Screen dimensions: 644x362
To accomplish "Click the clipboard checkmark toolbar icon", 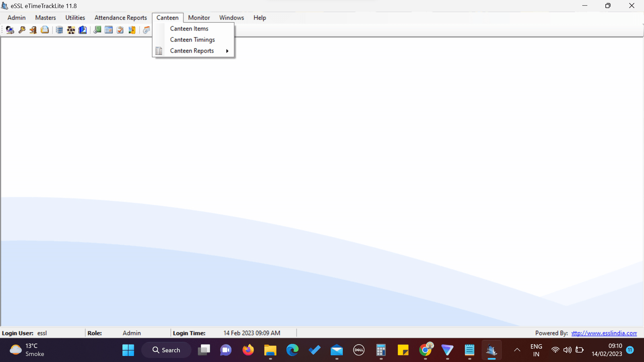I will click(120, 30).
